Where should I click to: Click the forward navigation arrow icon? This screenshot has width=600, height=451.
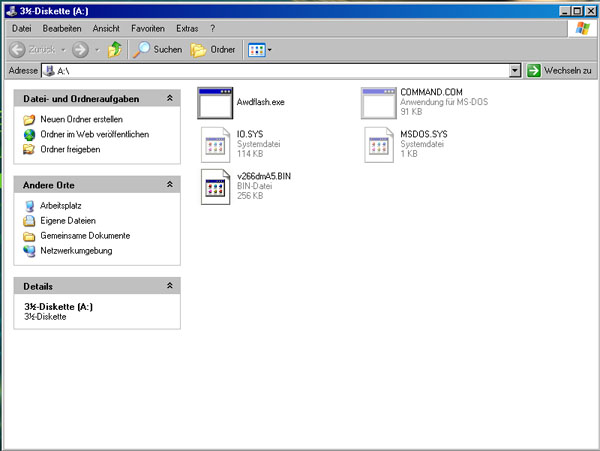(x=80, y=50)
